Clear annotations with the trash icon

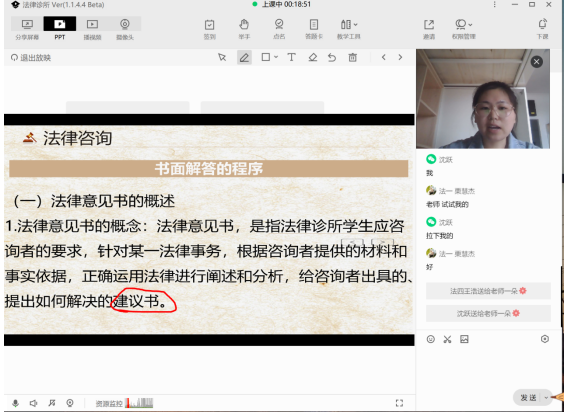[x=352, y=57]
